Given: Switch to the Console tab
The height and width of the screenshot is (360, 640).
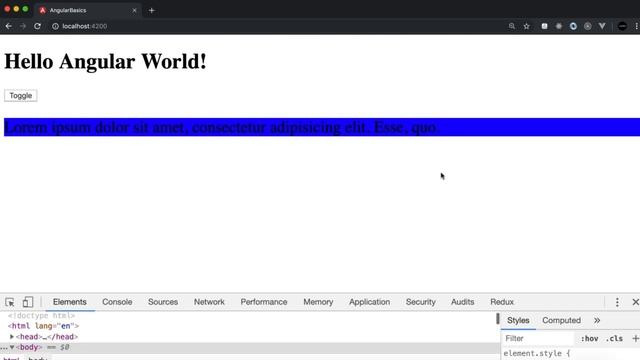Looking at the screenshot, I should 117,302.
